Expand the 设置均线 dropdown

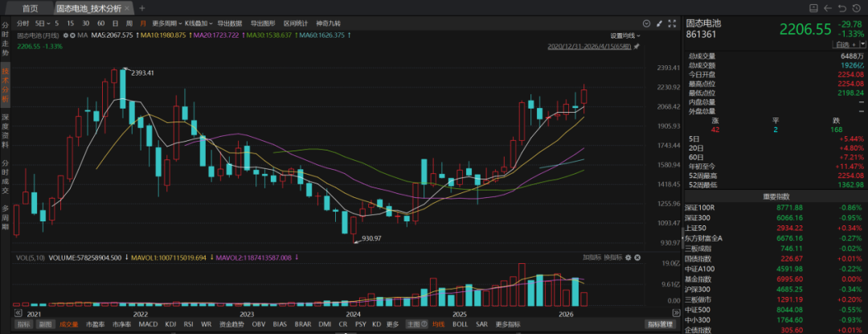click(x=624, y=35)
